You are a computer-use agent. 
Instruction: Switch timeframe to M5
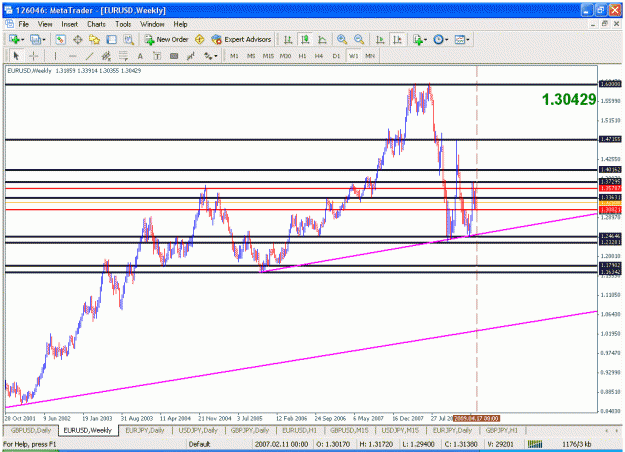click(x=251, y=56)
